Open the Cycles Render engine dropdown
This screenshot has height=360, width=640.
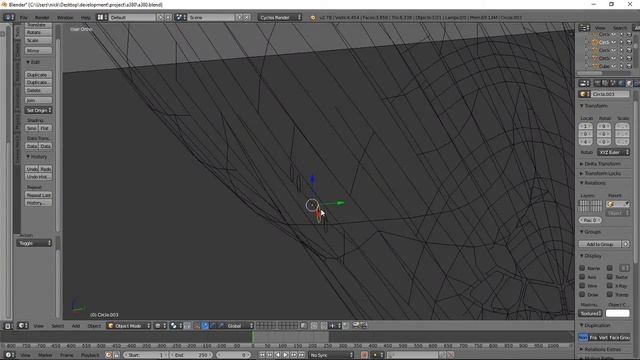click(280, 18)
